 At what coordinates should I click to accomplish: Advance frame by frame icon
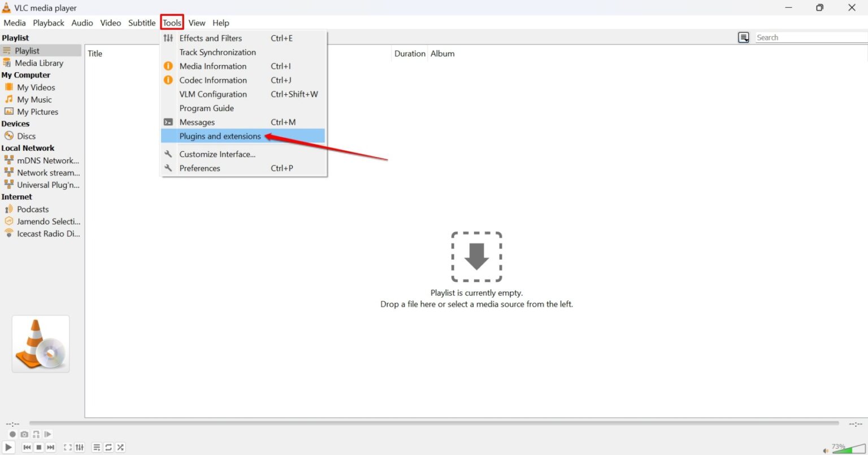tap(48, 434)
